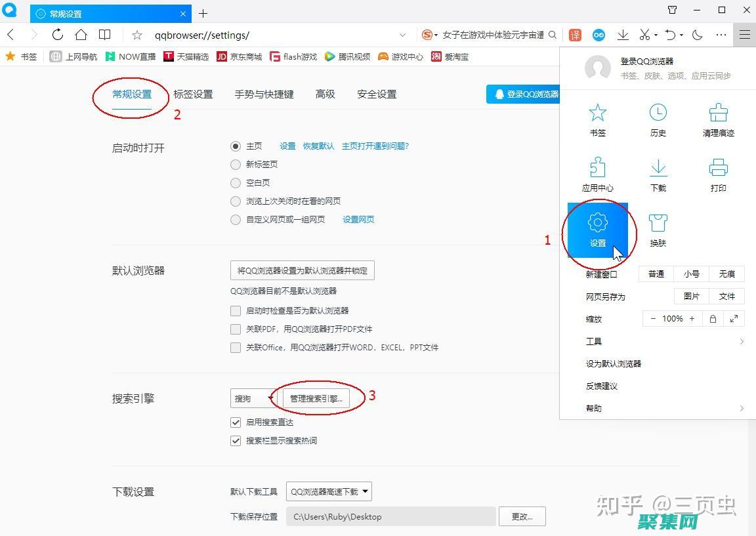The width and height of the screenshot is (756, 536).
Task: Lock zoom level with padlock icon
Action: (x=713, y=319)
